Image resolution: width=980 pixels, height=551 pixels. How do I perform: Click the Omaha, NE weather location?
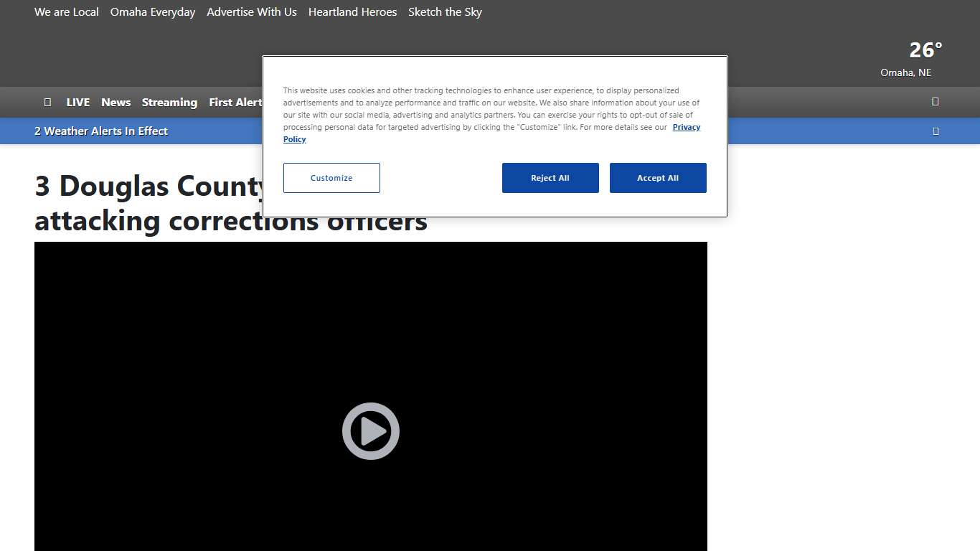click(905, 72)
